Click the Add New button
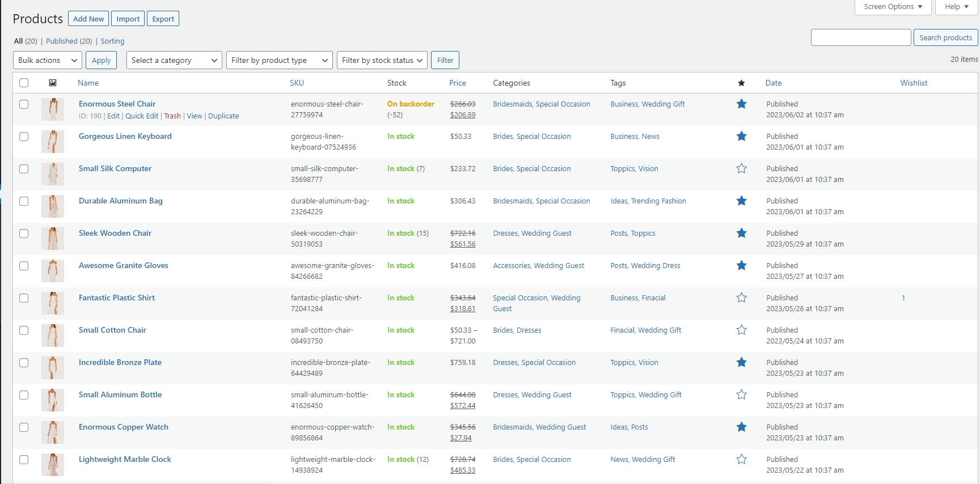This screenshot has height=484, width=980. click(88, 19)
